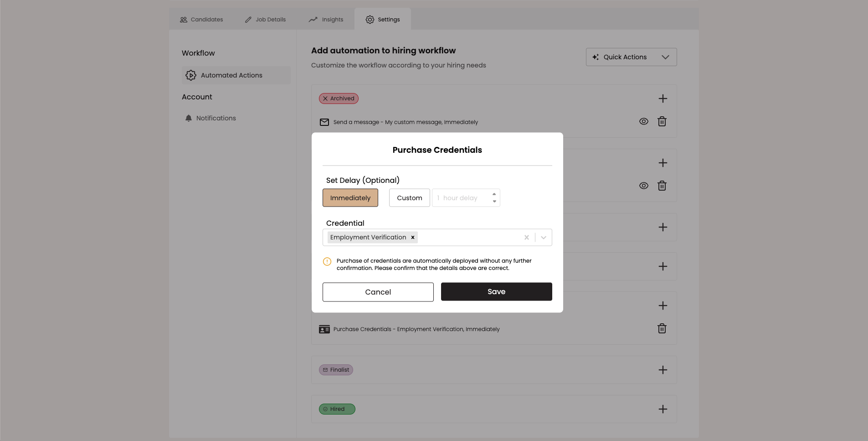This screenshot has width=868, height=441.
Task: Remove the Employment Verification tag
Action: (413, 237)
